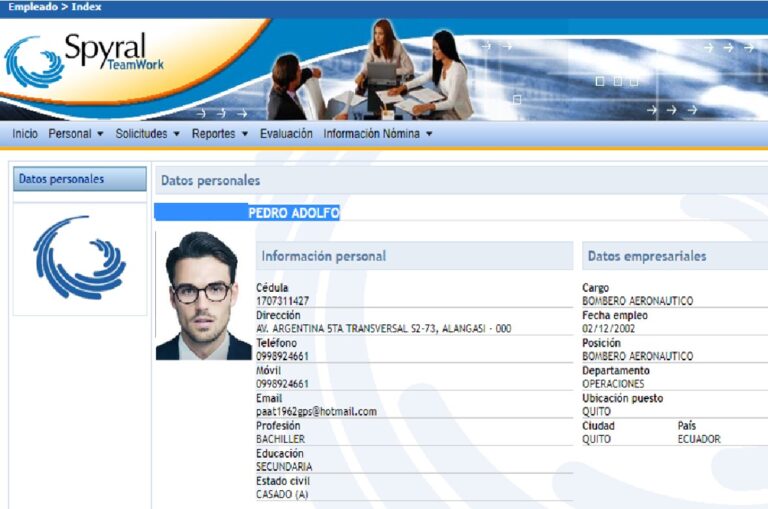Click the blue swirl icon in sidebar
The height and width of the screenshot is (509, 768).
(79, 258)
